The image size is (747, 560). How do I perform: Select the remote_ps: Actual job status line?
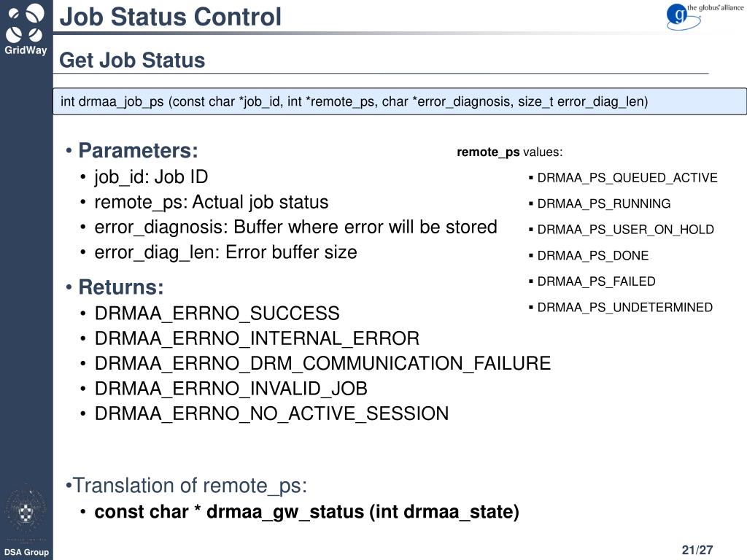211,203
